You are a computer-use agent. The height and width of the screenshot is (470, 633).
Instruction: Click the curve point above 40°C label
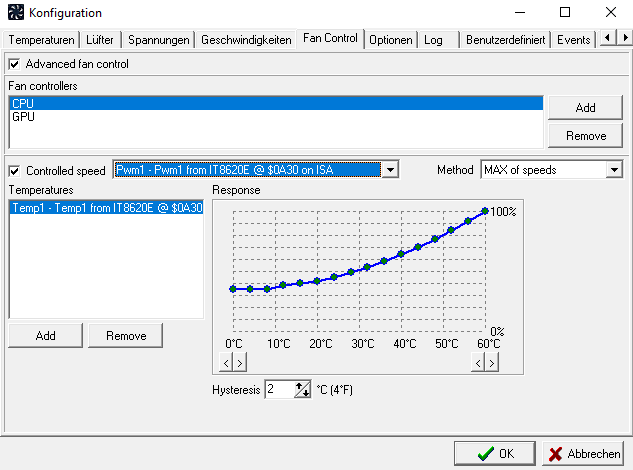tap(401, 254)
